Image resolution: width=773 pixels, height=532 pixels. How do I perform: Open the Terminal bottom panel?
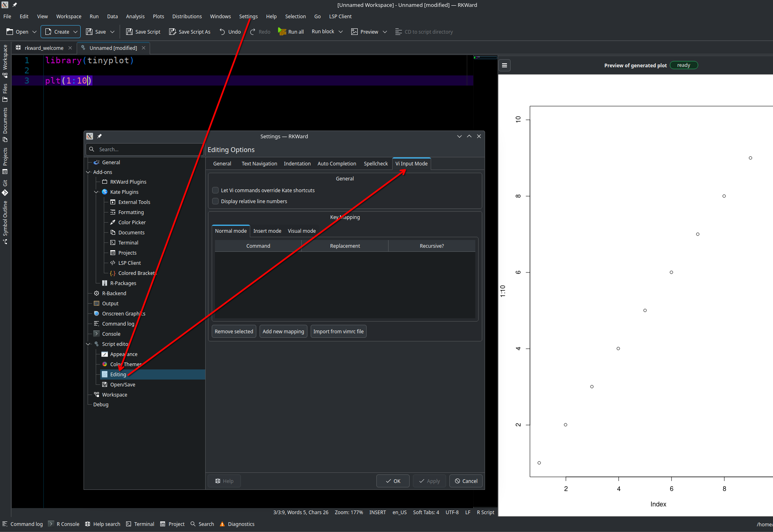coord(140,524)
